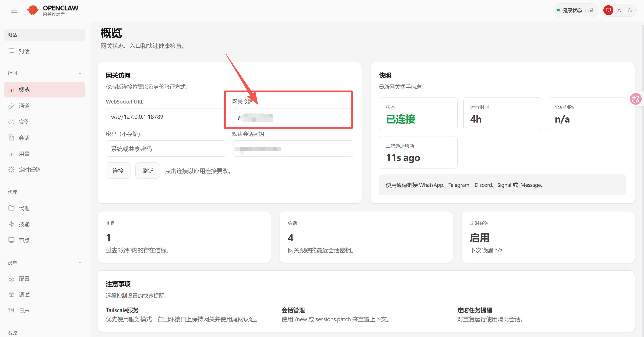This screenshot has height=337, width=644.
Task: Click the hamburger menu icon
Action: (x=14, y=10)
